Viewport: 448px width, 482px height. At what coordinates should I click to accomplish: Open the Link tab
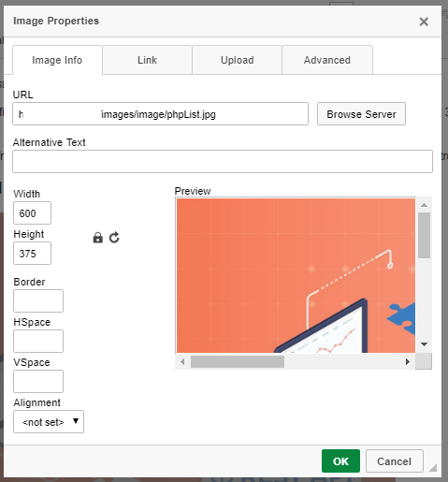click(147, 60)
